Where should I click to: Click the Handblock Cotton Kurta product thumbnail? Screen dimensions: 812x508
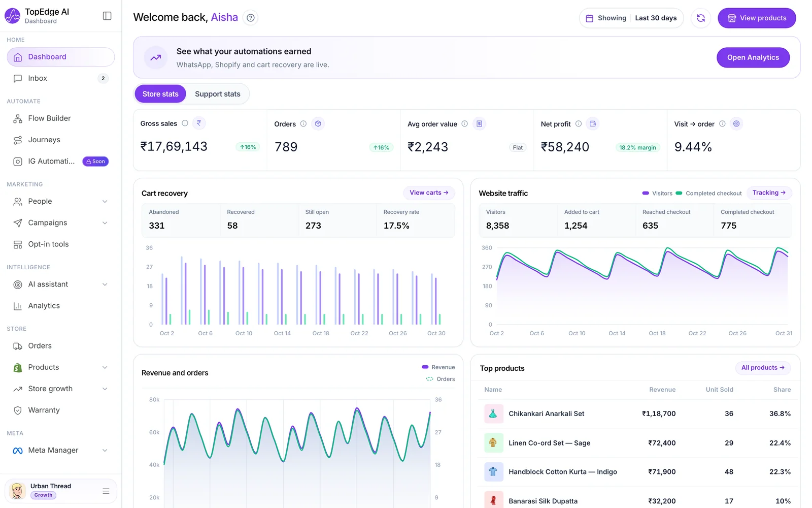pyautogui.click(x=493, y=472)
